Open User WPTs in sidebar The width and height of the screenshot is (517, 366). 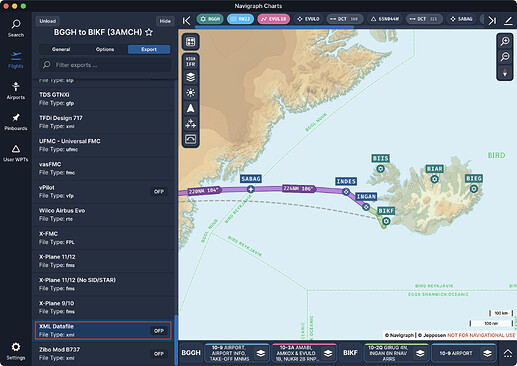point(16,153)
